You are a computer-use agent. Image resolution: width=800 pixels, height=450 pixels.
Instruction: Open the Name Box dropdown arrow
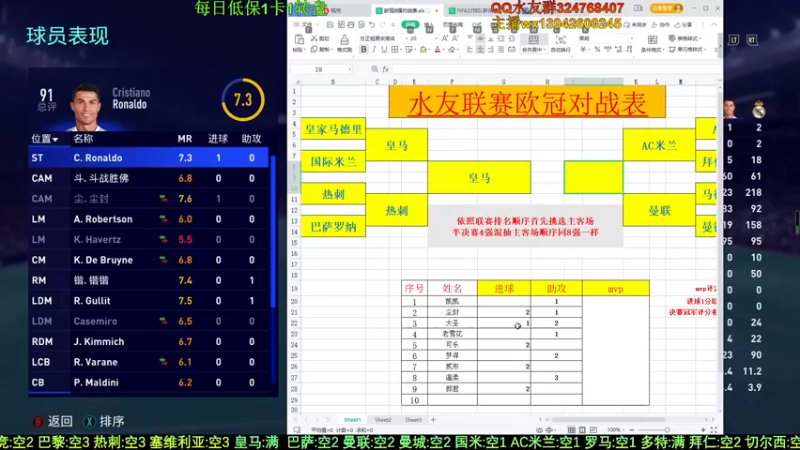350,69
